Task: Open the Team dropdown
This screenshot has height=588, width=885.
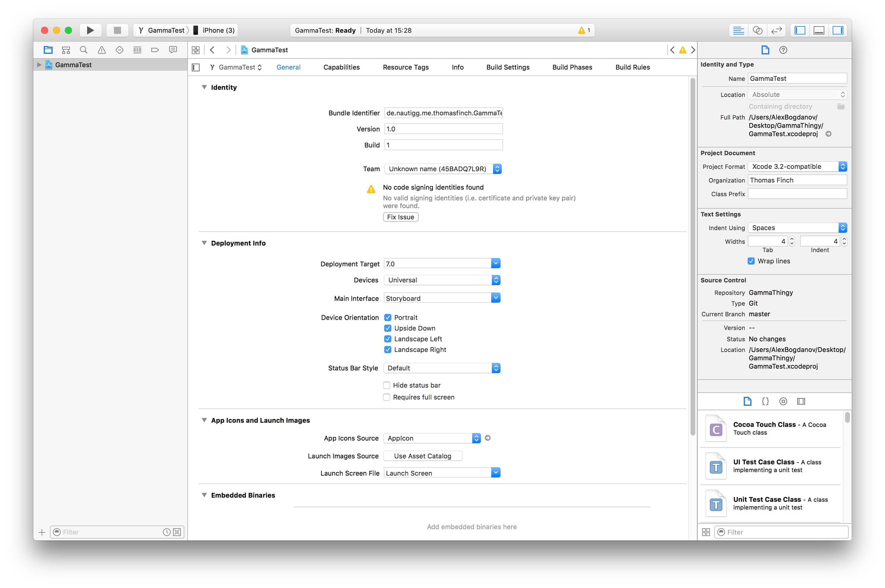Action: click(x=443, y=169)
